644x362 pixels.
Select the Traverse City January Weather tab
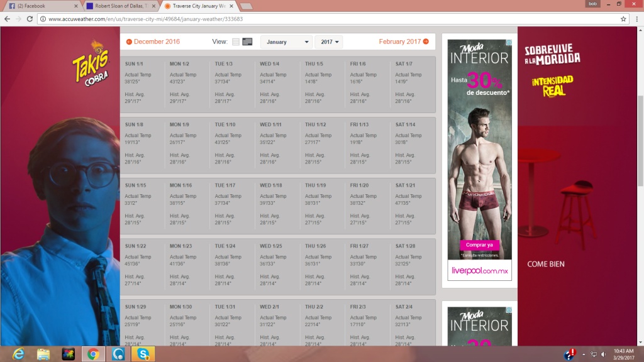tap(197, 6)
